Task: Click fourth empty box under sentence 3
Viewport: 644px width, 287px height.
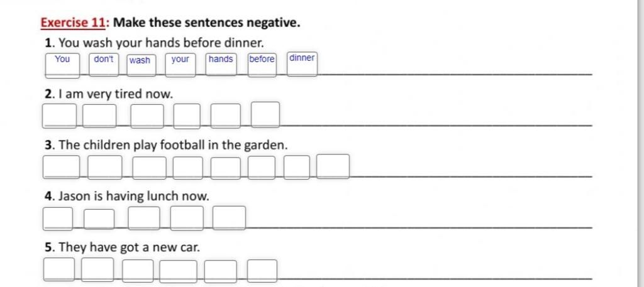Action: coord(187,168)
